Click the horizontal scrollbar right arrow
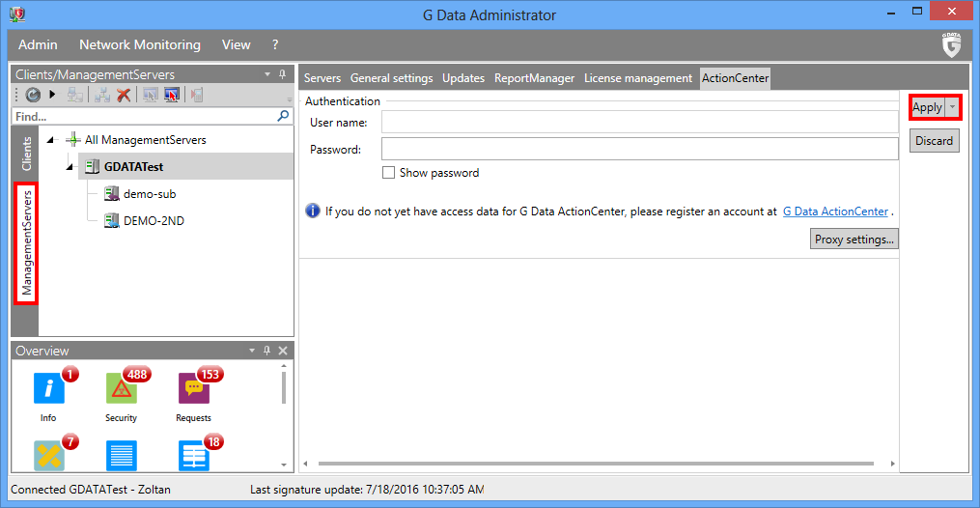980x508 pixels. point(892,464)
